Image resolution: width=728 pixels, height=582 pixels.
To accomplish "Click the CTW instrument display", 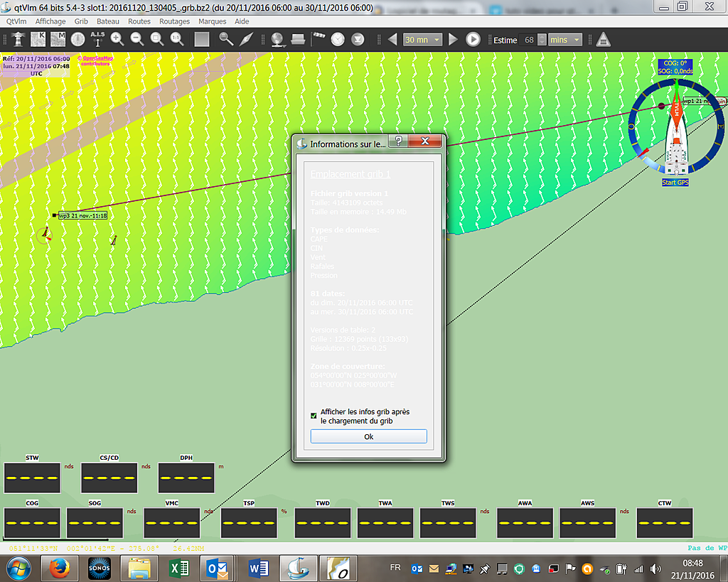I will pos(665,523).
